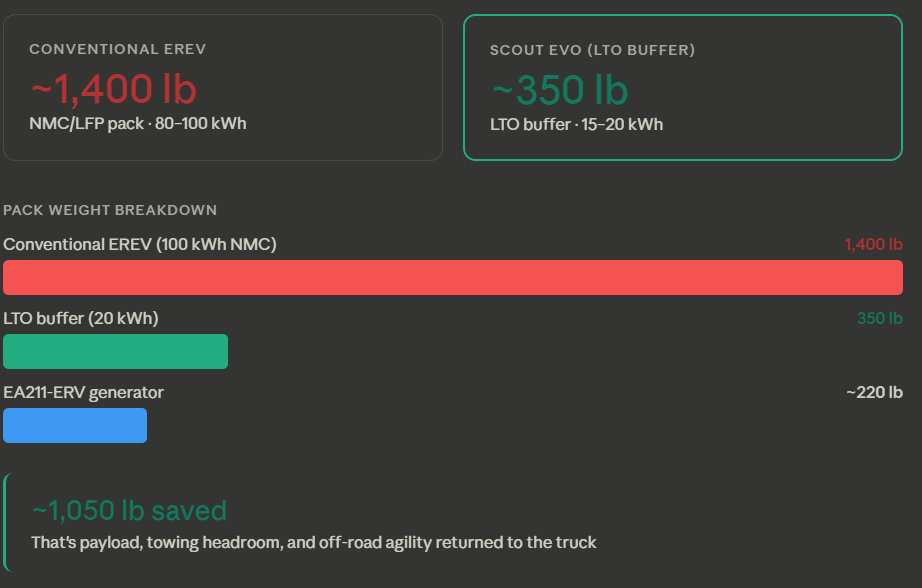Click the "LTO buffer · 15–20 kWh" subtitle
Viewport: 922px width, 588px height.
[x=576, y=125]
